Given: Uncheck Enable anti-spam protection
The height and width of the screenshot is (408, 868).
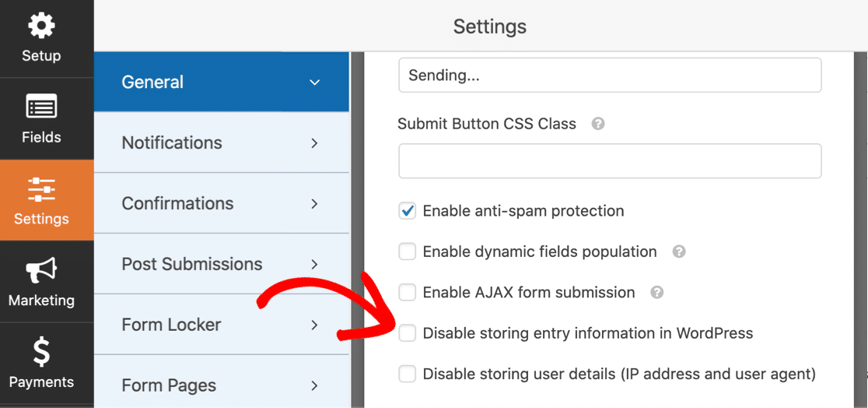Looking at the screenshot, I should [x=408, y=211].
